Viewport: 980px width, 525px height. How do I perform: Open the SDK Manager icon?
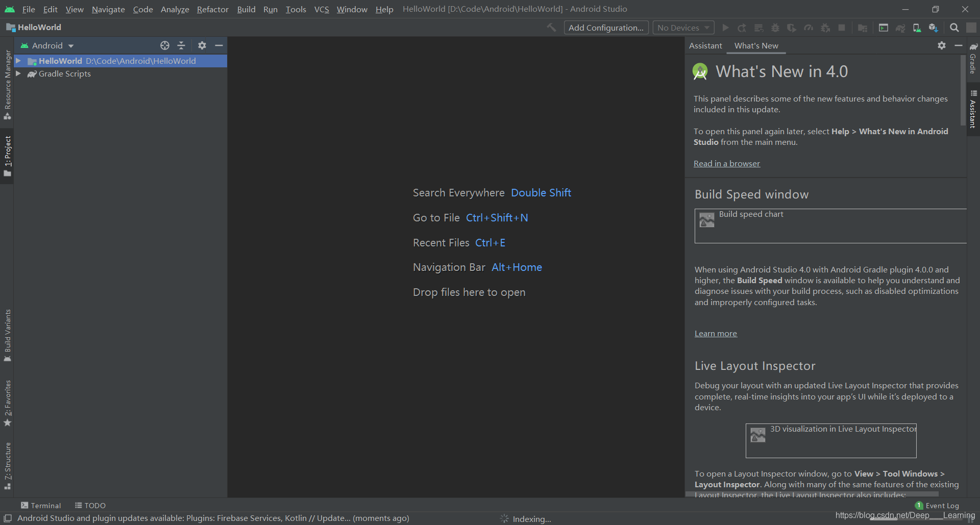click(x=934, y=28)
